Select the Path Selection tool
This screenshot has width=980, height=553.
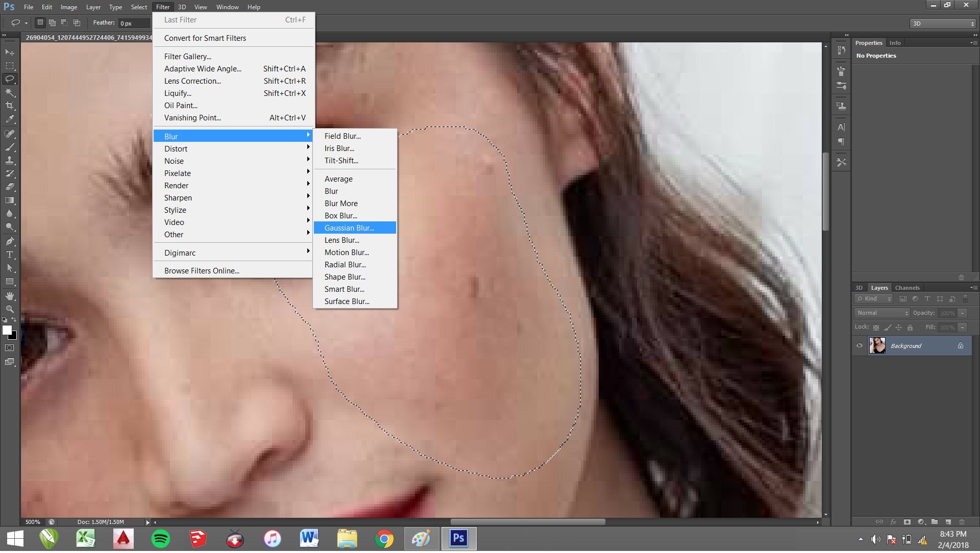[10, 268]
